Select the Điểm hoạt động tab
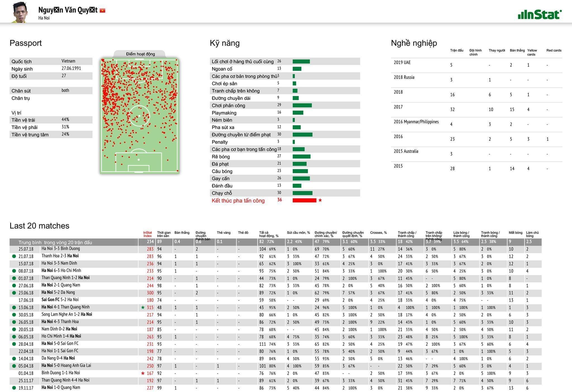The width and height of the screenshot is (572, 392). (x=140, y=54)
